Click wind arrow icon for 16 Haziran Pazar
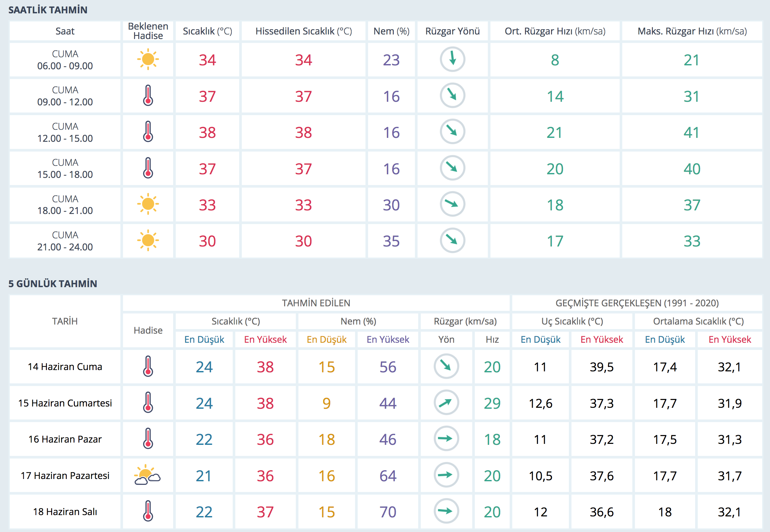This screenshot has height=532, width=770. coord(446,439)
